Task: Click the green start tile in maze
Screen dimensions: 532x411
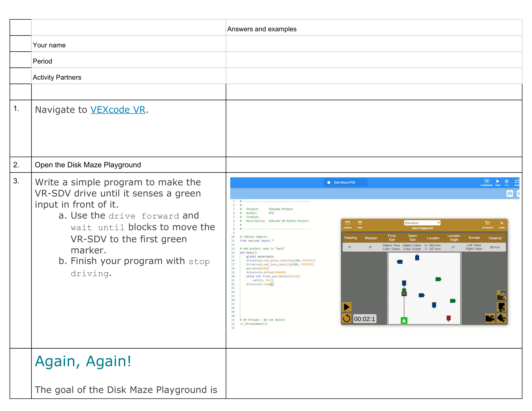Action: [x=404, y=320]
